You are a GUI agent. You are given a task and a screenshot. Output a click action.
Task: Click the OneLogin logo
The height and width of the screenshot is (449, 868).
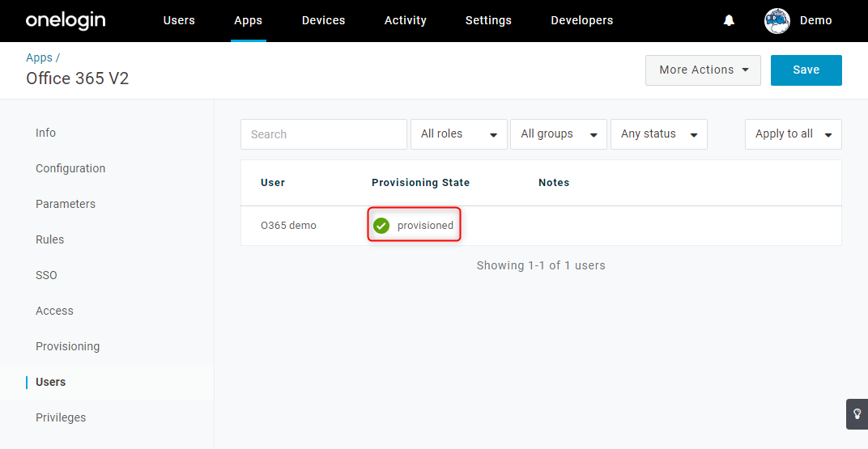[x=66, y=21]
